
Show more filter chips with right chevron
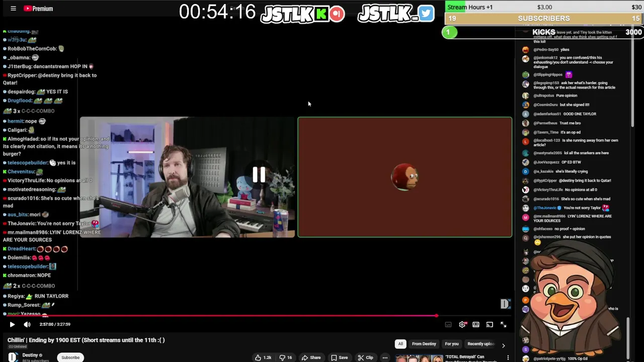click(x=503, y=345)
